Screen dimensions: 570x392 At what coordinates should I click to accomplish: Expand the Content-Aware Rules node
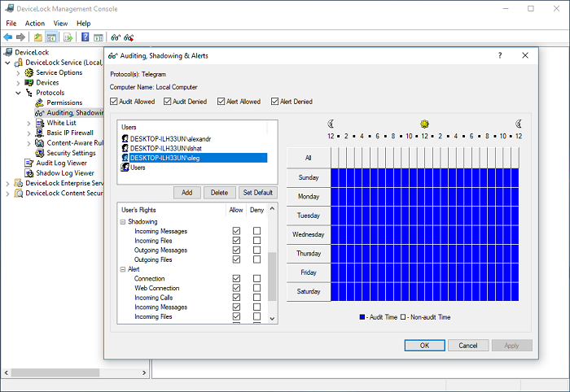(28, 143)
